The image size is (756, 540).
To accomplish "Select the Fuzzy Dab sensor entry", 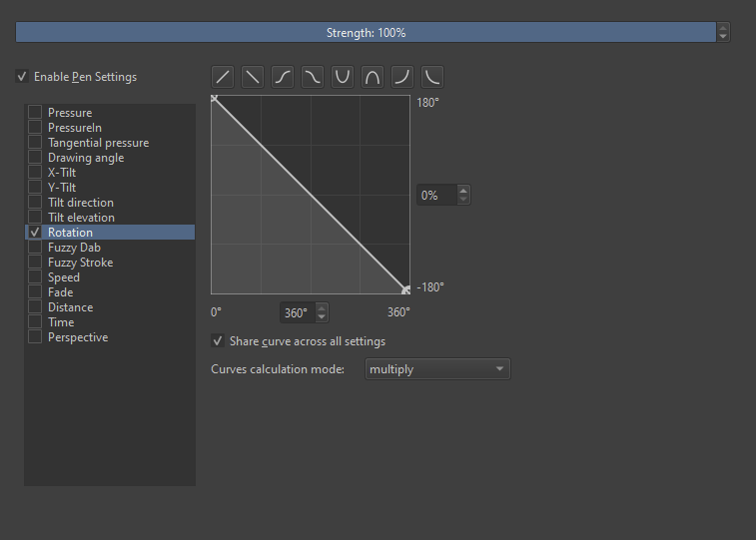I will click(x=74, y=248).
